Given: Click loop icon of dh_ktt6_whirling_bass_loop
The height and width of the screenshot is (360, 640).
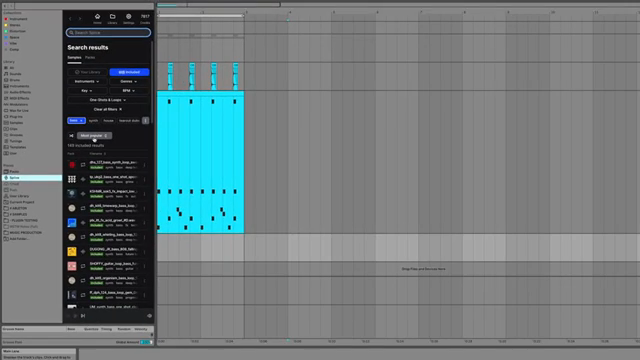Looking at the screenshot, I should click(83, 237).
